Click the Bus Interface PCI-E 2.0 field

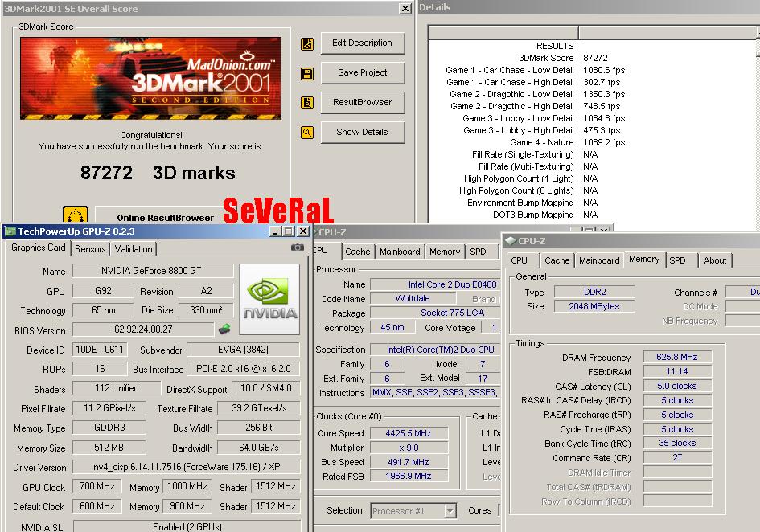tap(244, 369)
